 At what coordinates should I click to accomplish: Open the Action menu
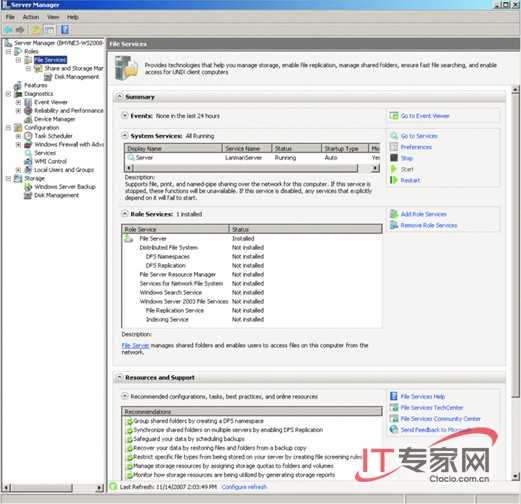coord(31,17)
